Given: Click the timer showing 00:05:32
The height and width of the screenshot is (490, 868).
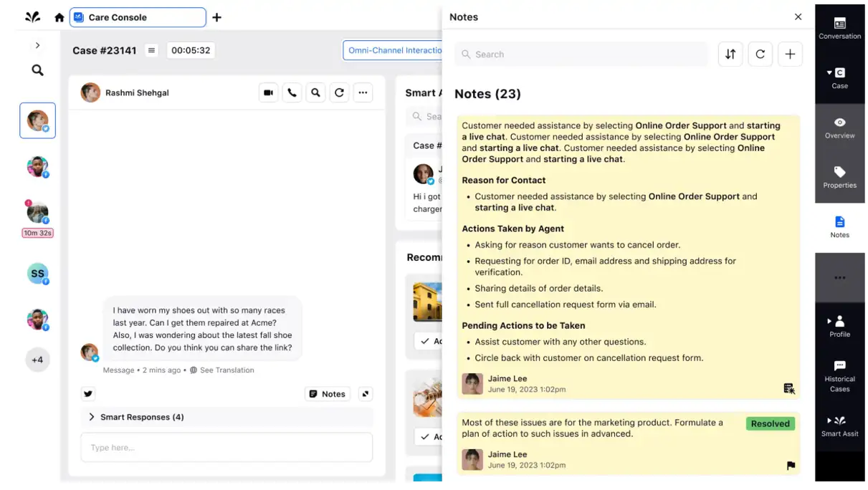Looking at the screenshot, I should tap(191, 50).
